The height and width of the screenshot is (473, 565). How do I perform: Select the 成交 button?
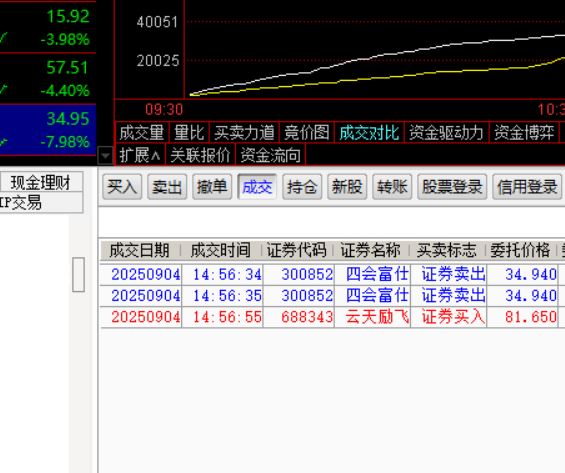(257, 187)
